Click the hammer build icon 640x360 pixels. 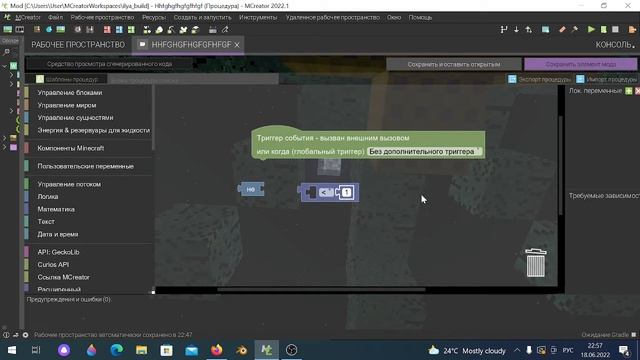[x=575, y=29]
